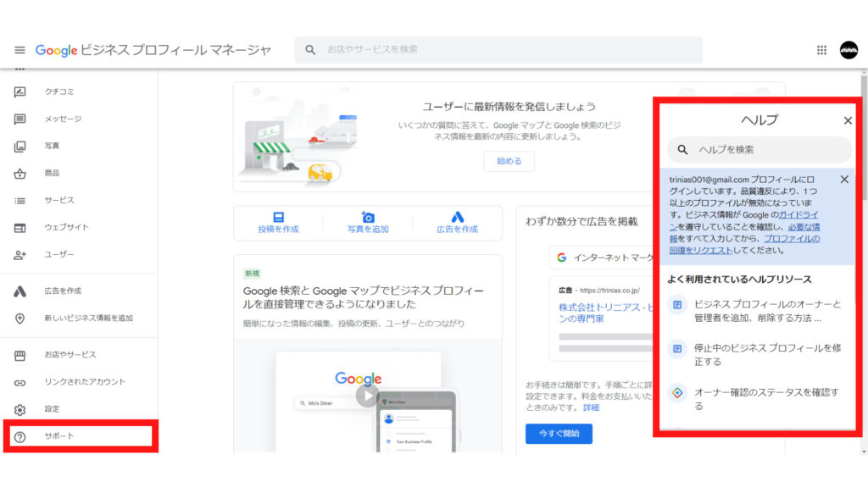Click the 写真を追加 camera icon
The height and width of the screenshot is (488, 868).
(x=368, y=216)
